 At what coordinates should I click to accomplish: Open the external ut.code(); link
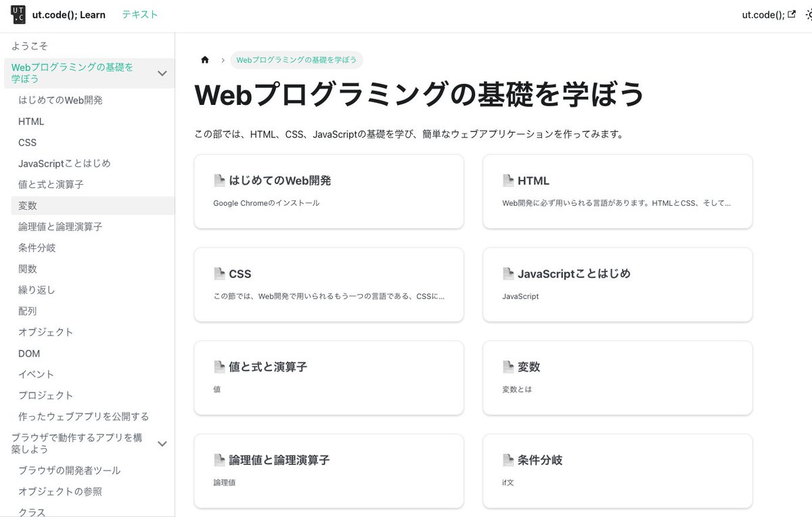click(x=769, y=15)
